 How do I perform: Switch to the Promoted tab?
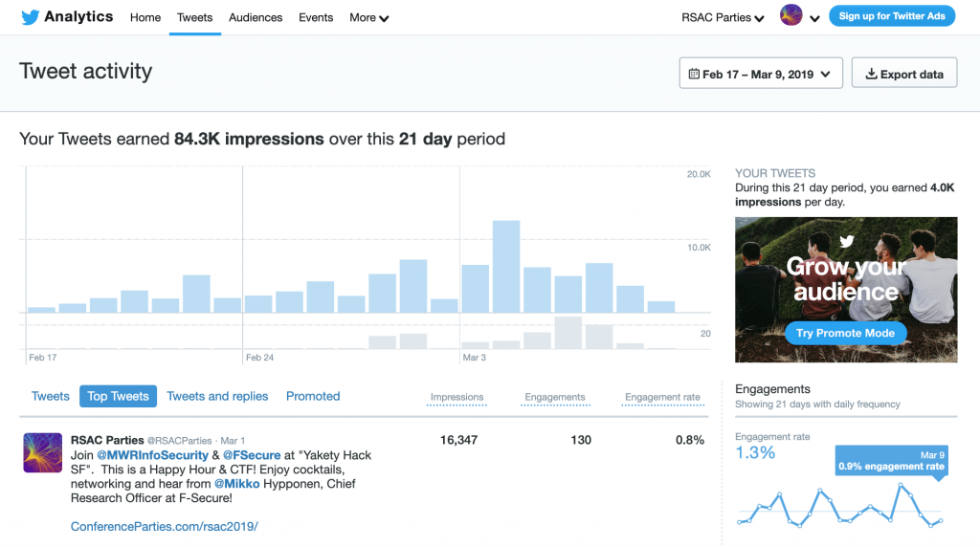point(313,396)
